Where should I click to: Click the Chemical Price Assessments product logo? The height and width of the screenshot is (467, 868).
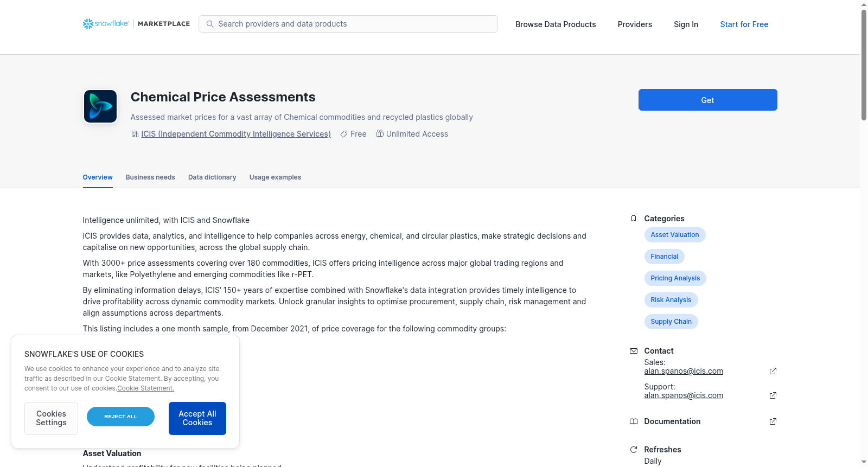point(100,106)
